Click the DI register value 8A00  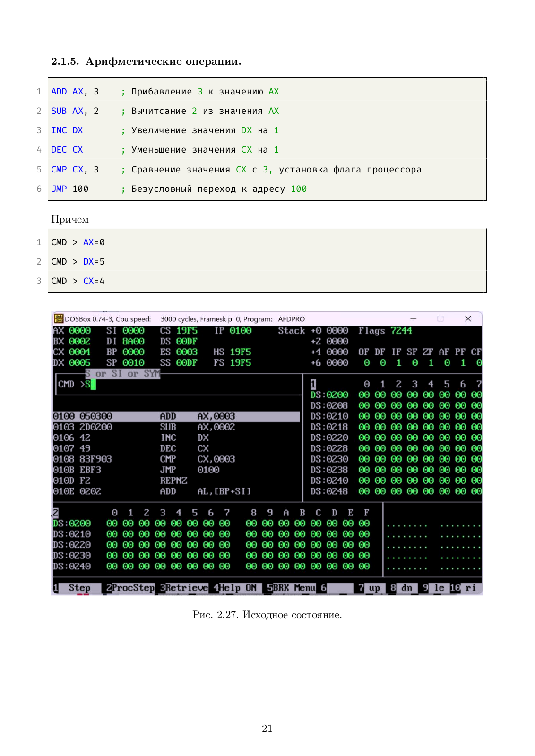click(x=133, y=341)
